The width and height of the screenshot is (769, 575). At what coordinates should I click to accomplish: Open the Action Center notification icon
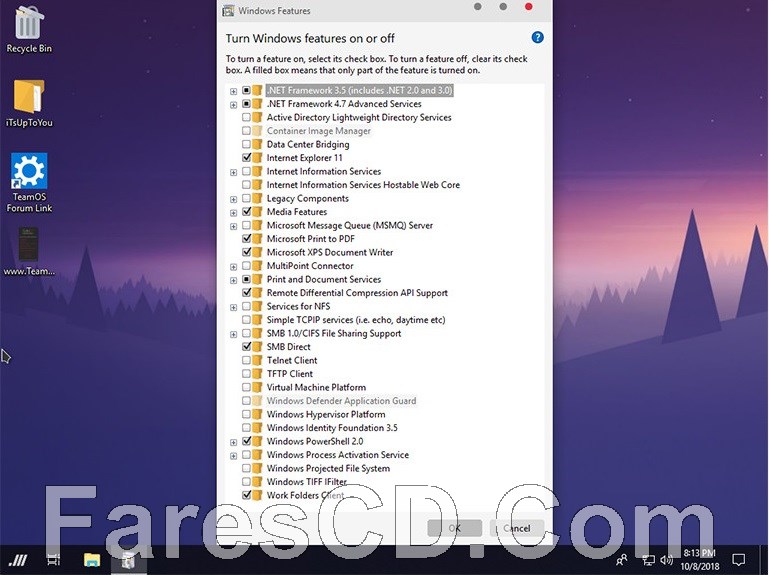point(738,560)
